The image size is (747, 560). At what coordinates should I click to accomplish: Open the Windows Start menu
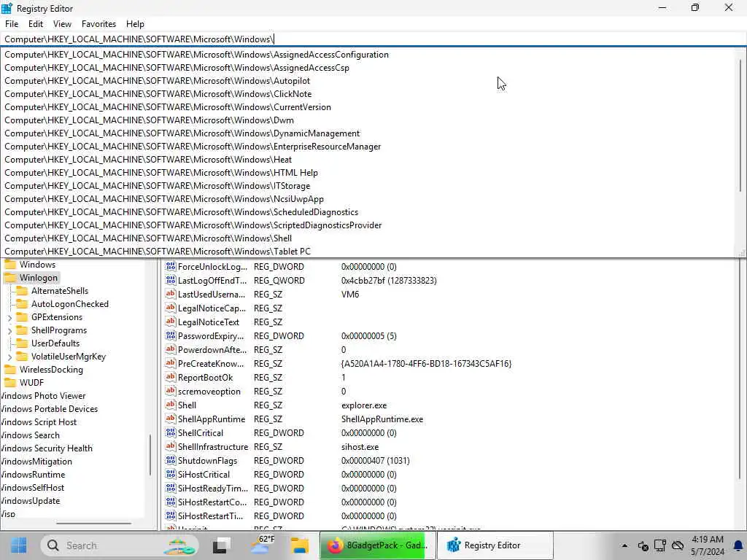pyautogui.click(x=18, y=545)
